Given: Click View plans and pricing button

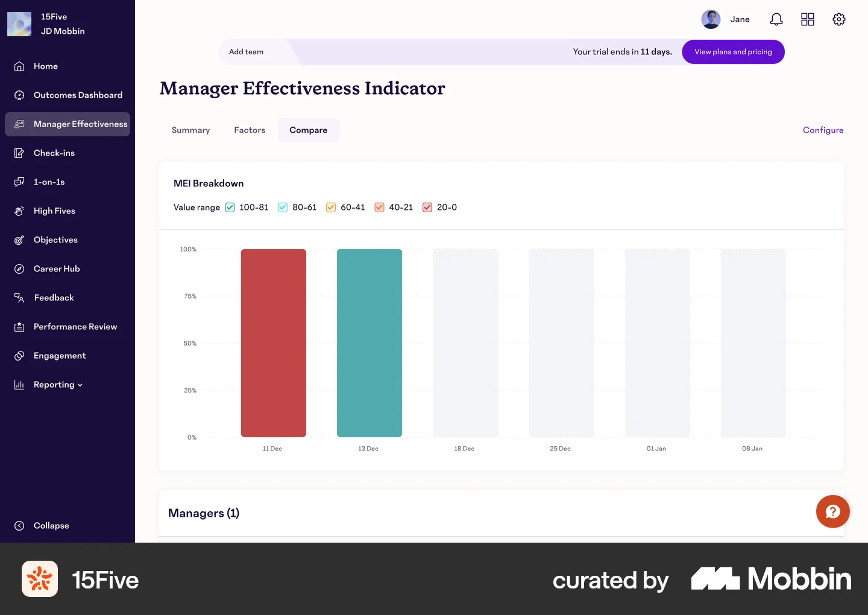Looking at the screenshot, I should pos(733,52).
